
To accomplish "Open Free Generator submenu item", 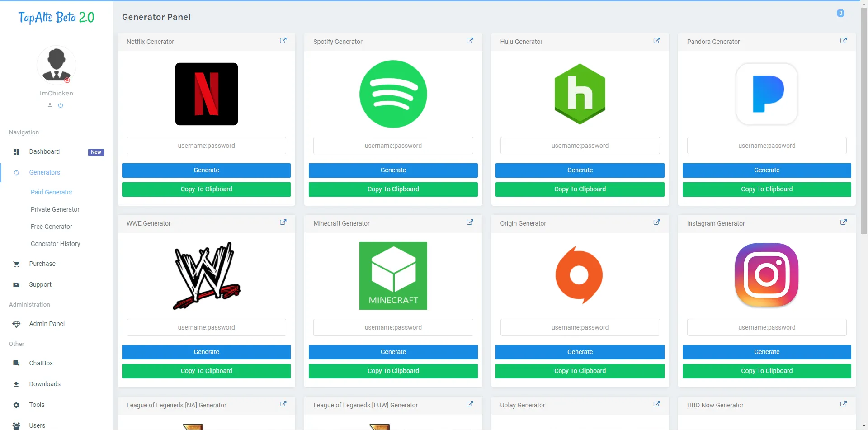I will 52,227.
